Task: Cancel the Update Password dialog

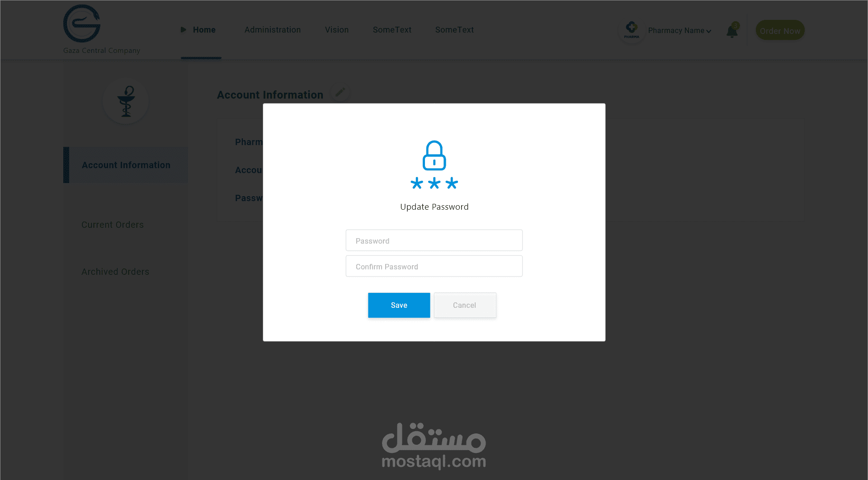Action: tap(465, 305)
